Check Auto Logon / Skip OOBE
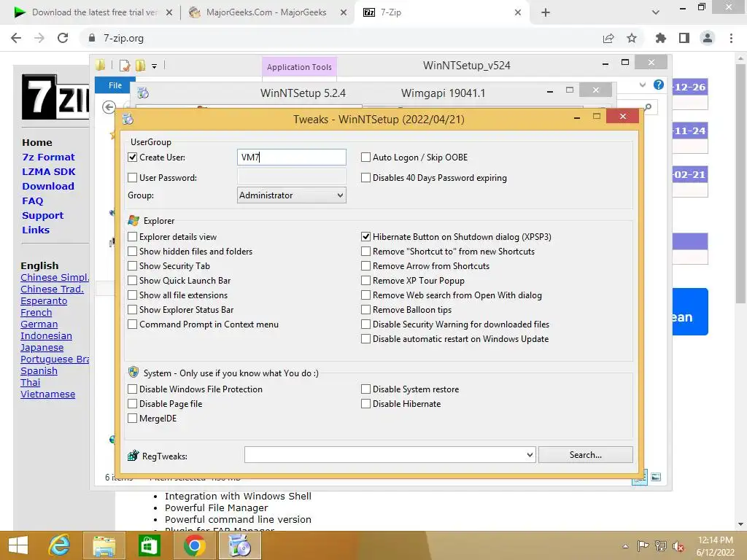The height and width of the screenshot is (560, 747). [366, 157]
